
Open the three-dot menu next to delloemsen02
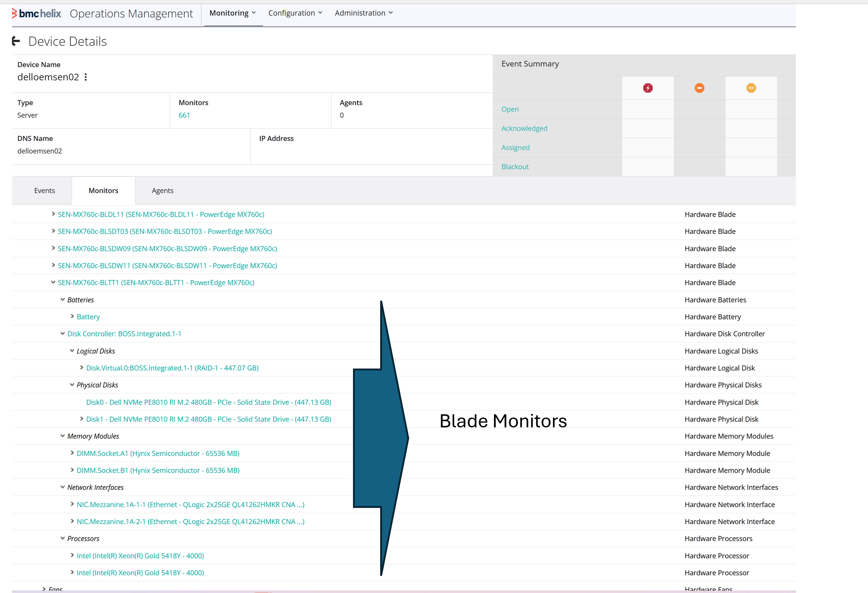tap(86, 77)
